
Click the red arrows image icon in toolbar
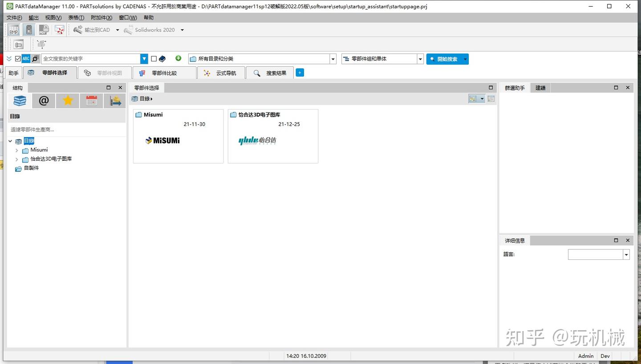[x=59, y=30]
